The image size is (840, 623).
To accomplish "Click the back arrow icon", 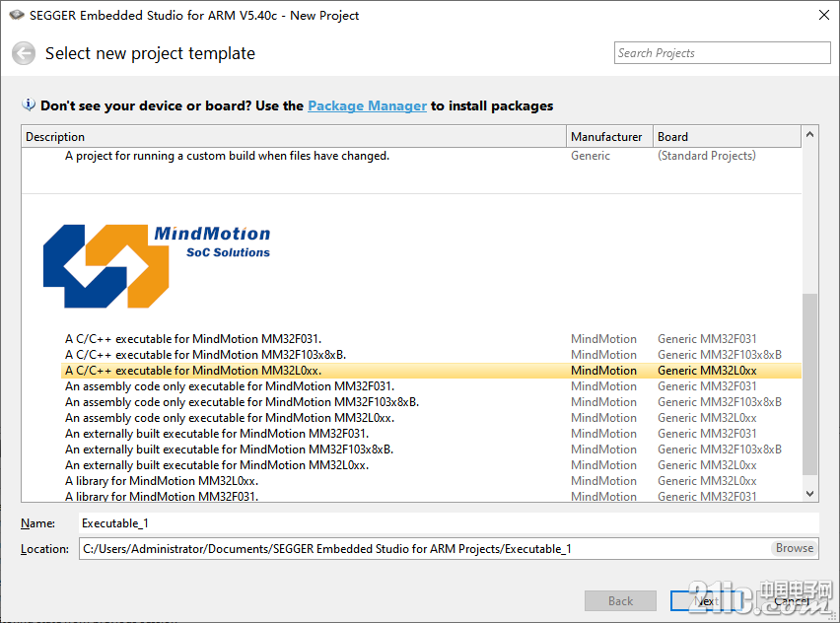I will coord(24,53).
